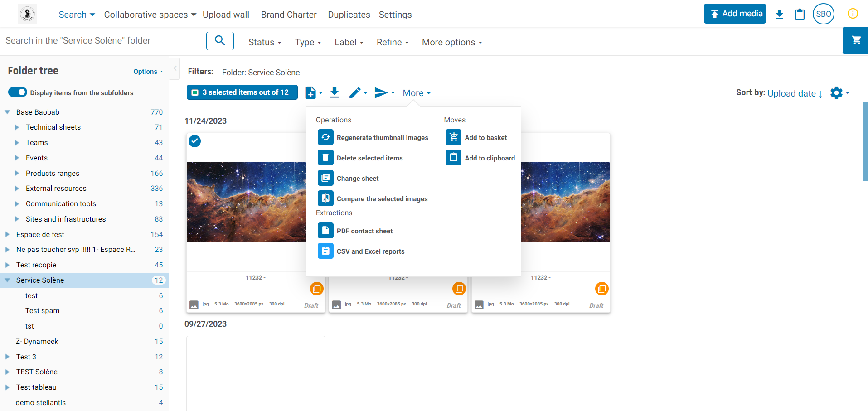Viewport: 868px width, 411px height.
Task: Click CSV and Excel reports link
Action: [x=370, y=251]
